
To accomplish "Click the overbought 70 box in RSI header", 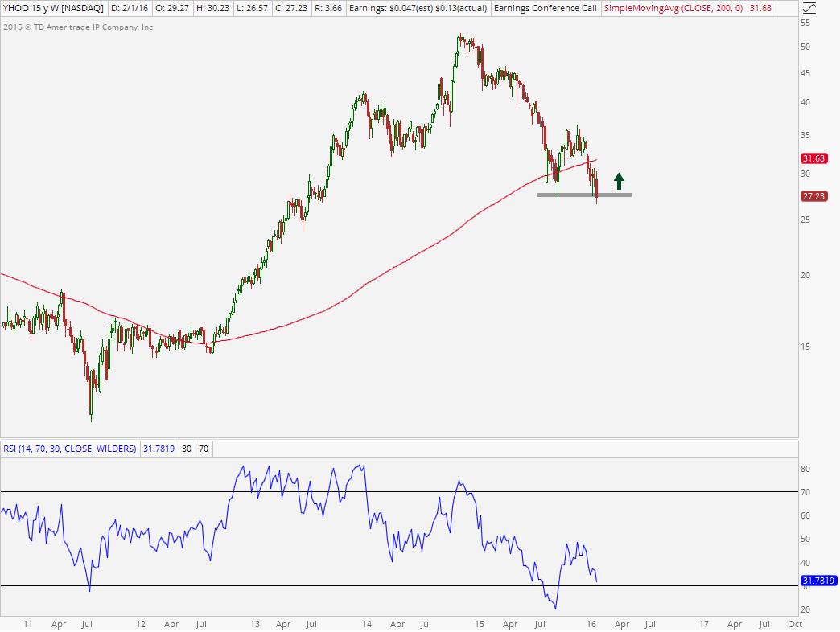I will point(204,449).
